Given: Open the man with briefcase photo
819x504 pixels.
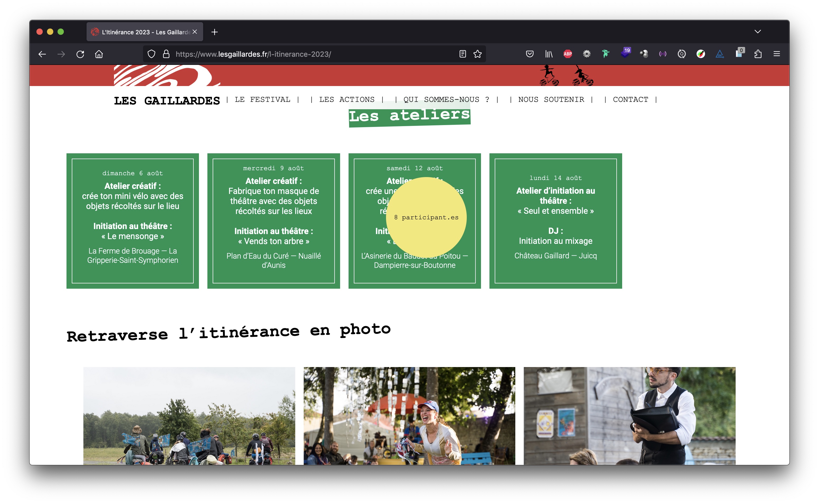Looking at the screenshot, I should [629, 416].
